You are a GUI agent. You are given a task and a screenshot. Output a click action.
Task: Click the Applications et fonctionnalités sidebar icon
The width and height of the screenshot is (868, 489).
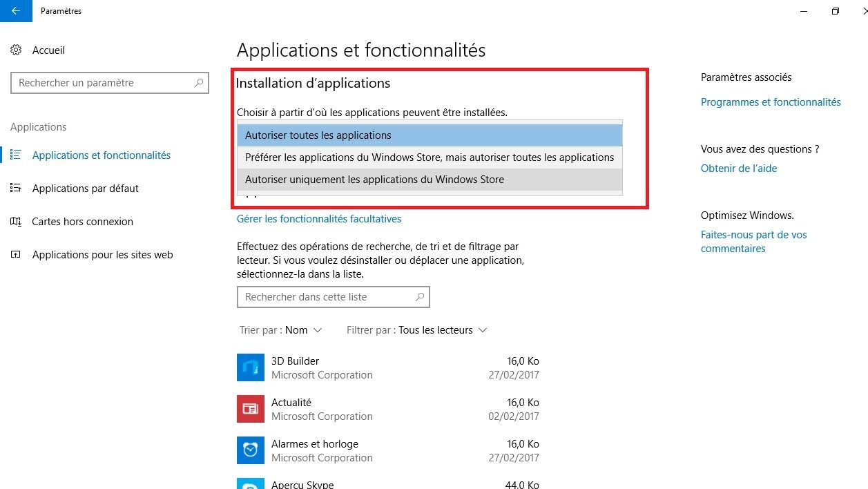pos(17,155)
